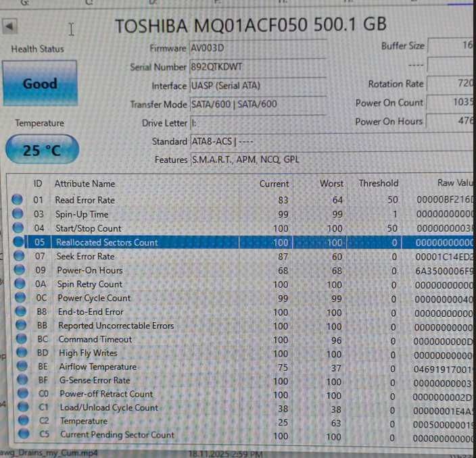
Task: Select the End-to-End Error attribute text
Action: (x=91, y=312)
